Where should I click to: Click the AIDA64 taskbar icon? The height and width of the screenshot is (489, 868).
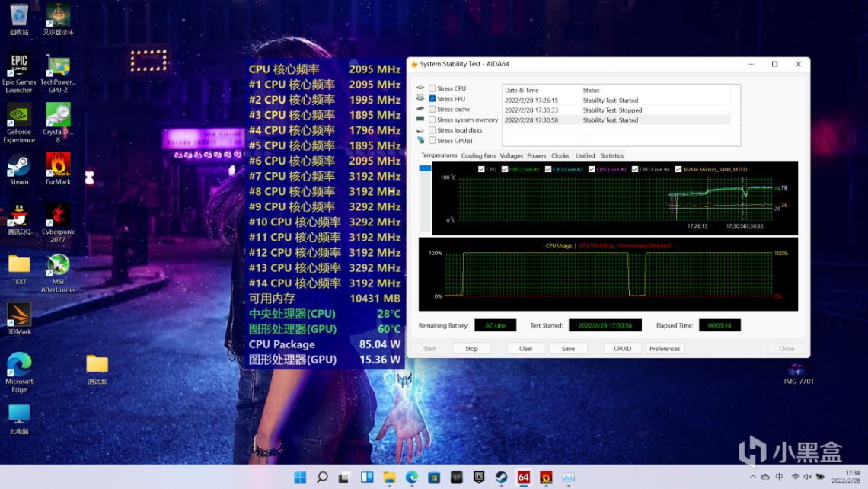524,478
